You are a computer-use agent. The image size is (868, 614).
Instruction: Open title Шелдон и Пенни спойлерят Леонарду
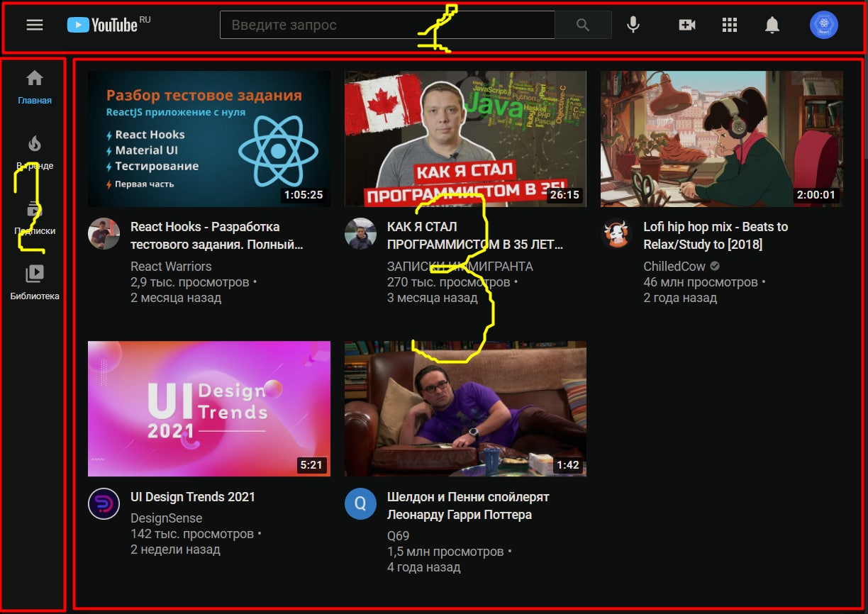coord(468,506)
